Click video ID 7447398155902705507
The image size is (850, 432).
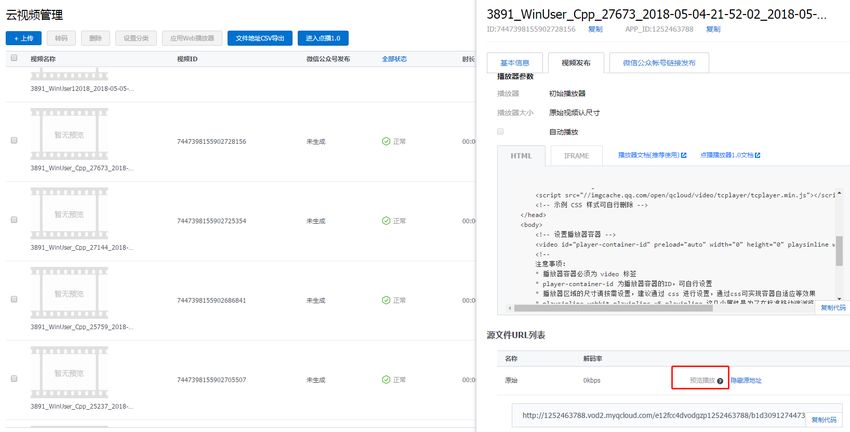point(211,380)
